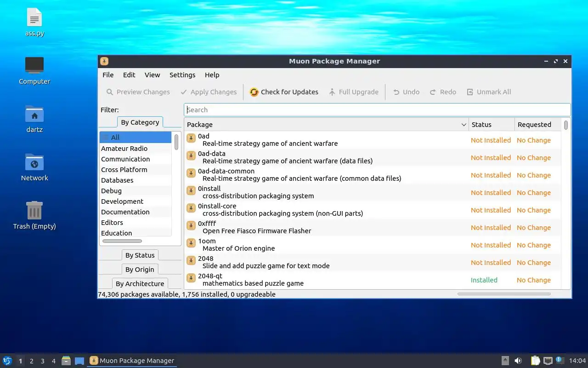Select the Databases category

(136, 180)
